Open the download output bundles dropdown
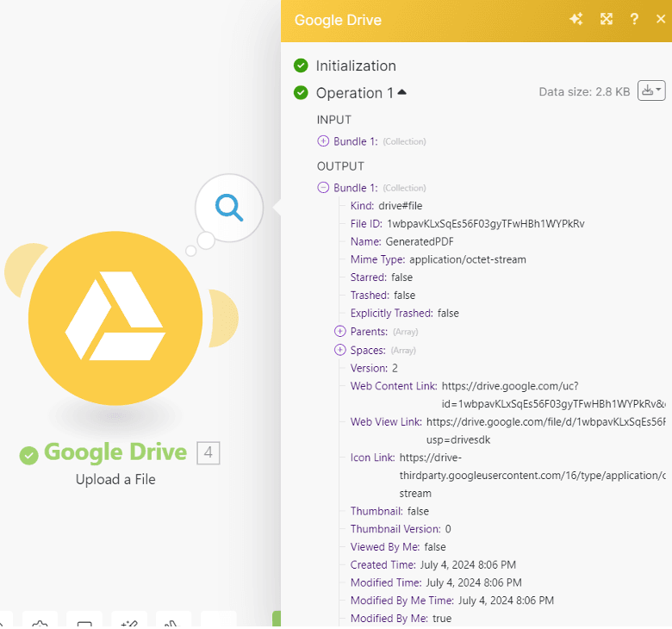The image size is (672, 629). coord(650,90)
